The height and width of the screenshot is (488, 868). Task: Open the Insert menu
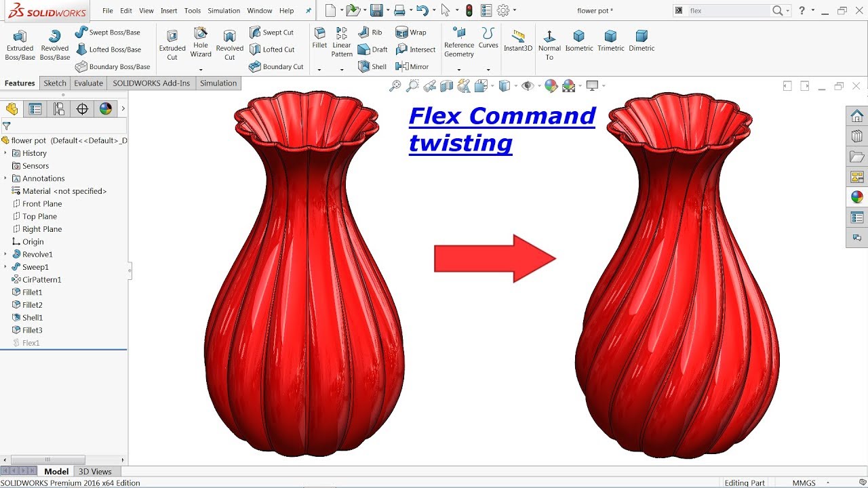point(169,11)
